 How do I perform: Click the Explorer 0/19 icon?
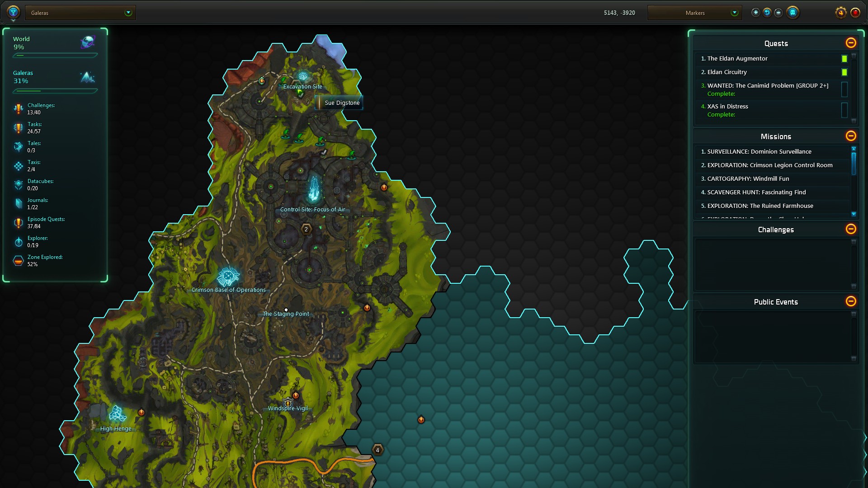pyautogui.click(x=18, y=242)
